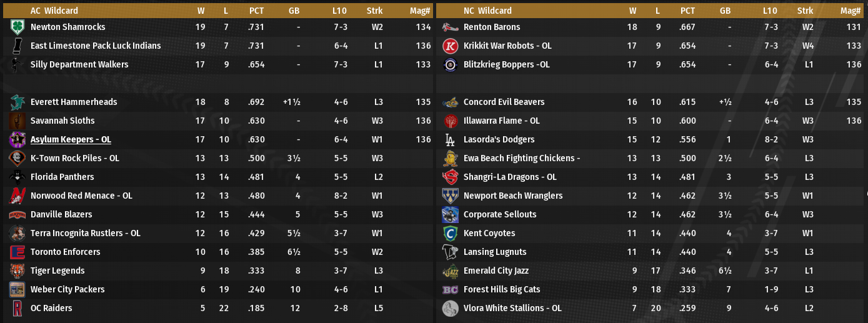Click the NC Wildcard Mag# column header
This screenshot has height=323, width=868.
point(851,11)
